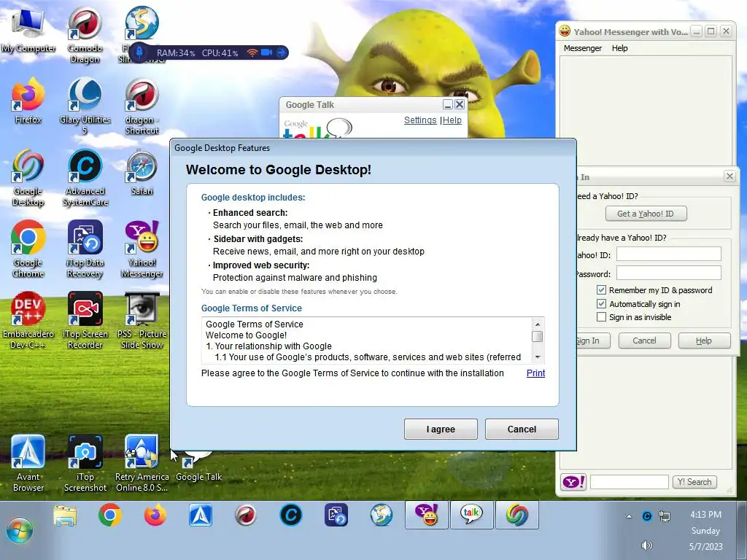Switch to Yahoo! Messenger taskbar button
Image resolution: width=747 pixels, height=560 pixels.
click(426, 515)
